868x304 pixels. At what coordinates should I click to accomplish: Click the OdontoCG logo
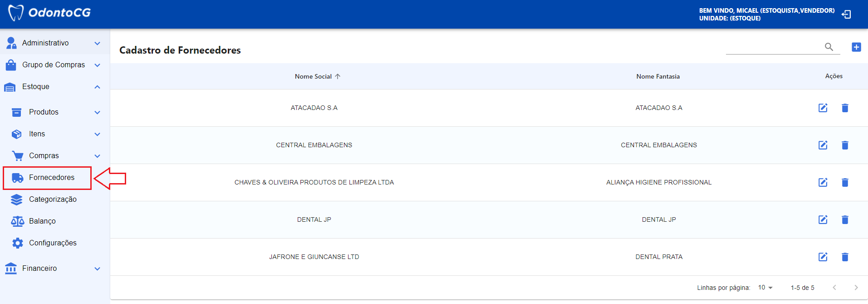[x=50, y=13]
